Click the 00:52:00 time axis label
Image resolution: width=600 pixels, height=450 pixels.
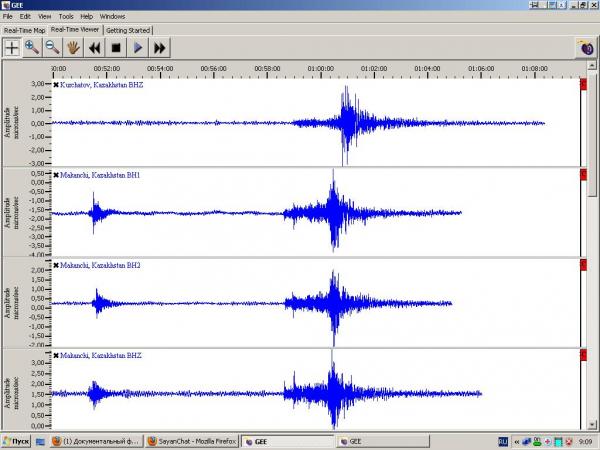(107, 68)
